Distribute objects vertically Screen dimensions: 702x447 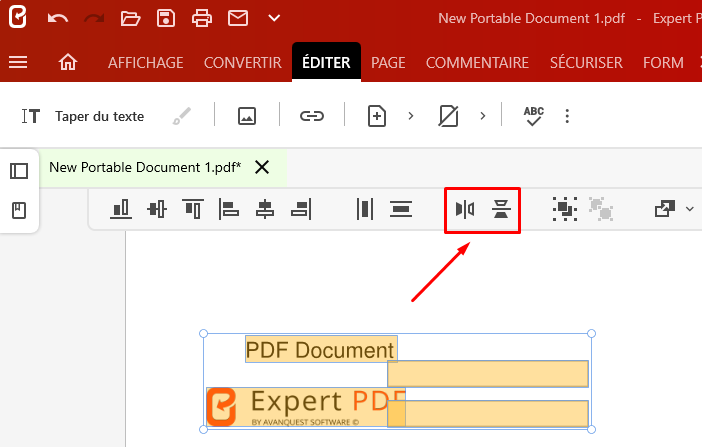pos(401,209)
